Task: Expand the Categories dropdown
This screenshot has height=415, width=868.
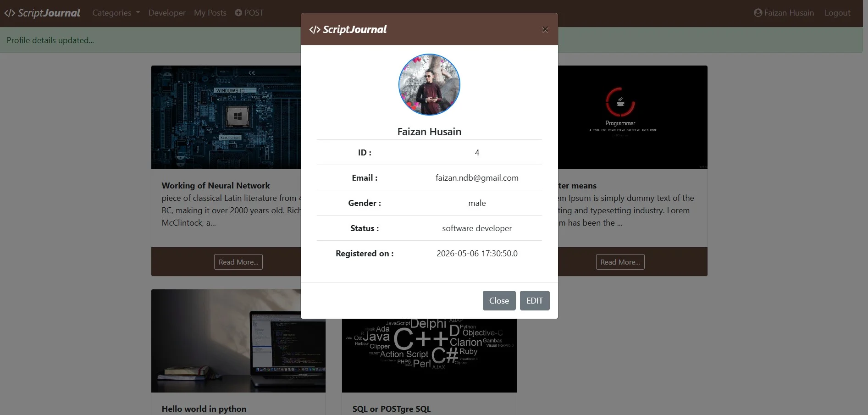Action: (x=116, y=13)
